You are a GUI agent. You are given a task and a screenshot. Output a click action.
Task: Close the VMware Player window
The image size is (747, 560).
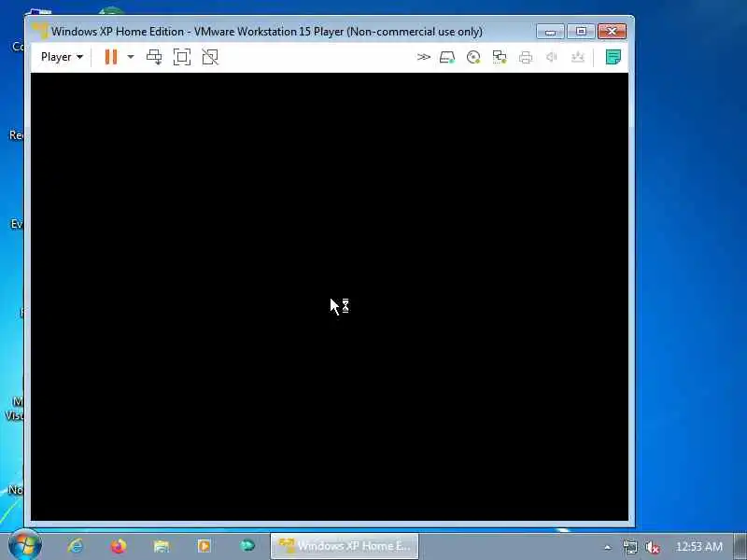(613, 32)
